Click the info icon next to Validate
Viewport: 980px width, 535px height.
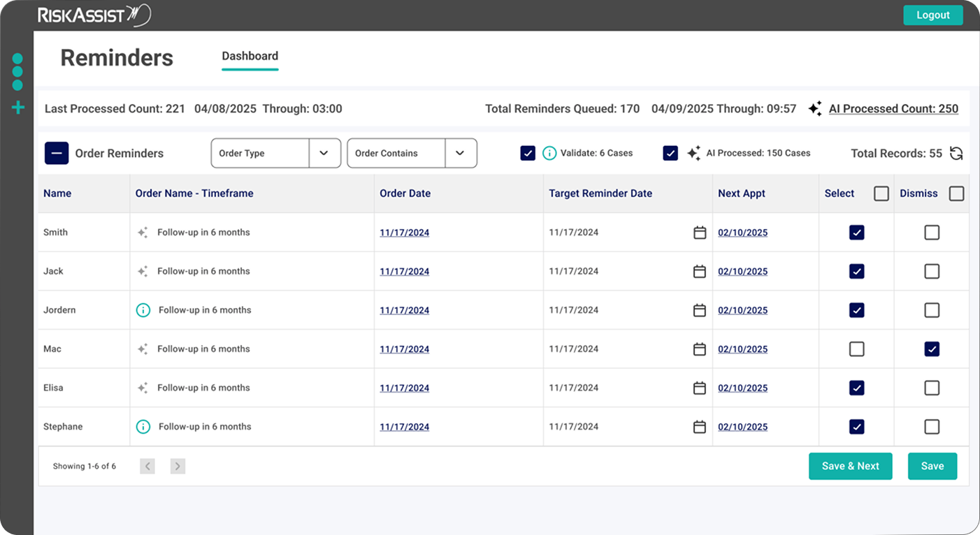(x=549, y=153)
